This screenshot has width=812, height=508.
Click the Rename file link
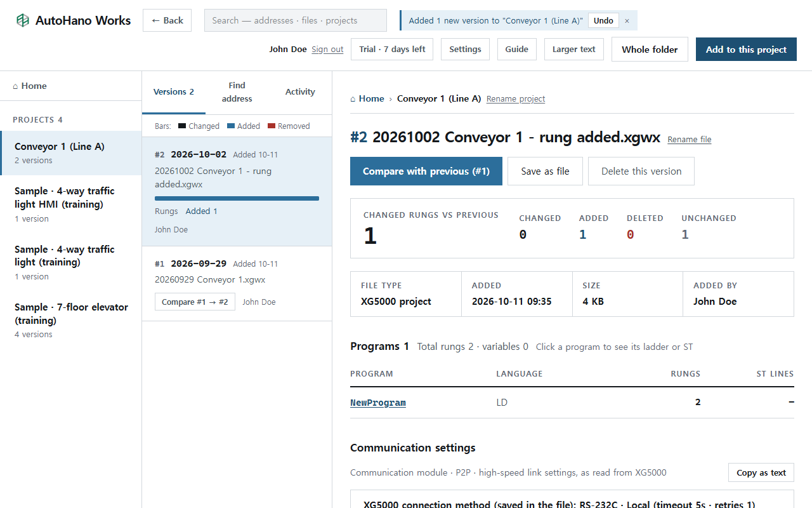tap(690, 140)
